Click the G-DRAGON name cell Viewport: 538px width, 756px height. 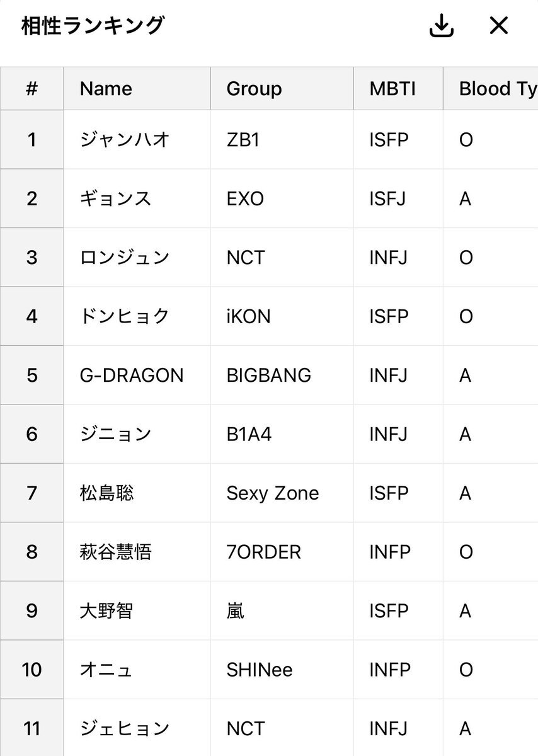137,375
